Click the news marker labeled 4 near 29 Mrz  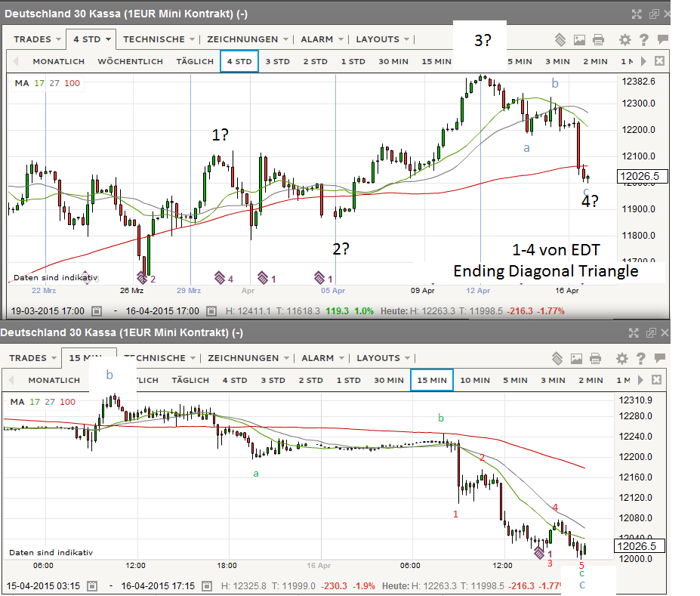[220, 278]
